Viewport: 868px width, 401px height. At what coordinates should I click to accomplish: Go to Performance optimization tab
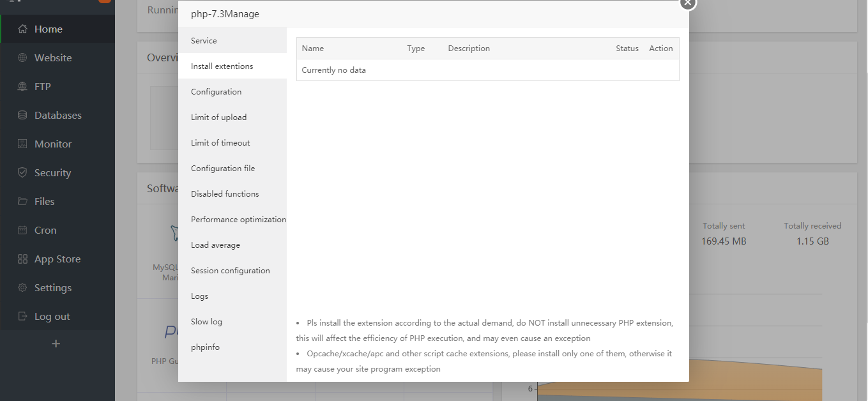(232, 219)
